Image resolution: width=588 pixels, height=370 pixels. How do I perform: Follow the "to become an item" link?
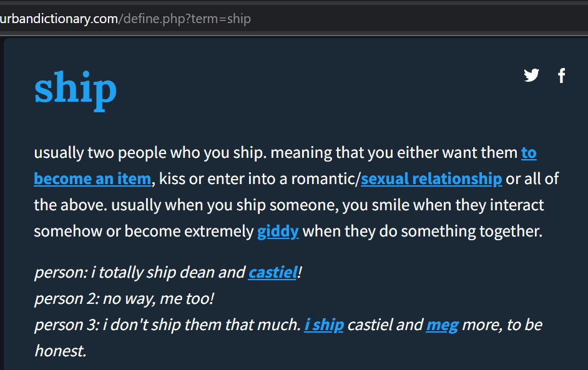(x=92, y=179)
